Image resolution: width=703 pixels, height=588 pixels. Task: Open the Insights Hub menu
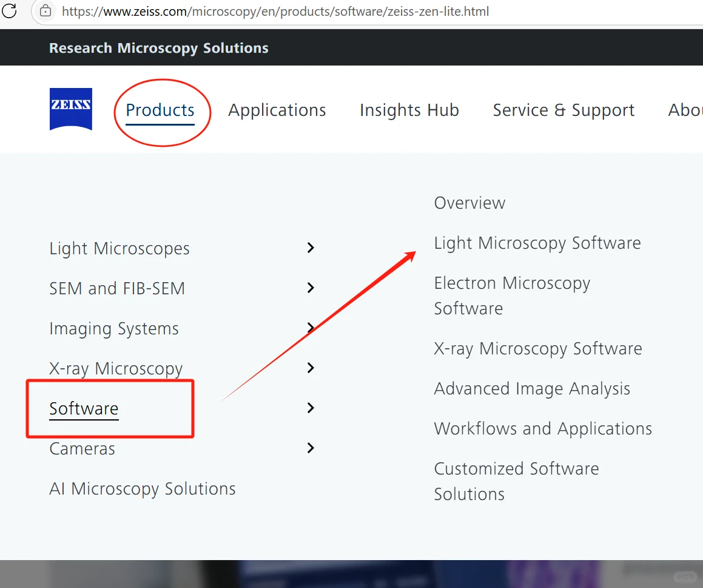pos(409,110)
